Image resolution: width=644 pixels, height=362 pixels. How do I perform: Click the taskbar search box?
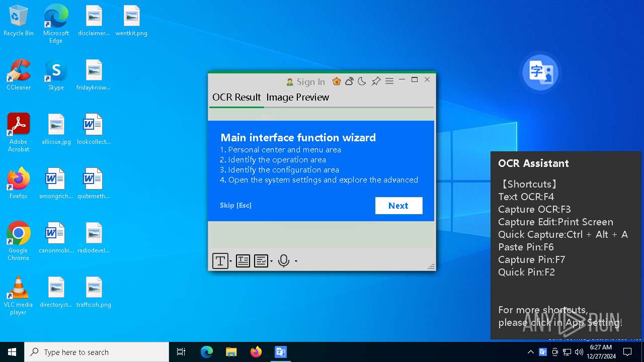(97, 352)
